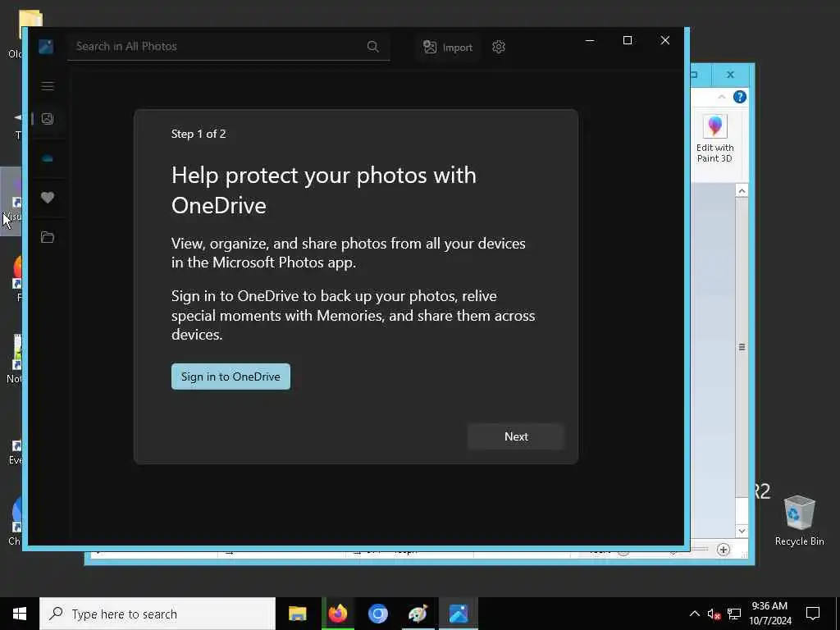Click Edit with Paint 3D in Paint window

pos(715,139)
